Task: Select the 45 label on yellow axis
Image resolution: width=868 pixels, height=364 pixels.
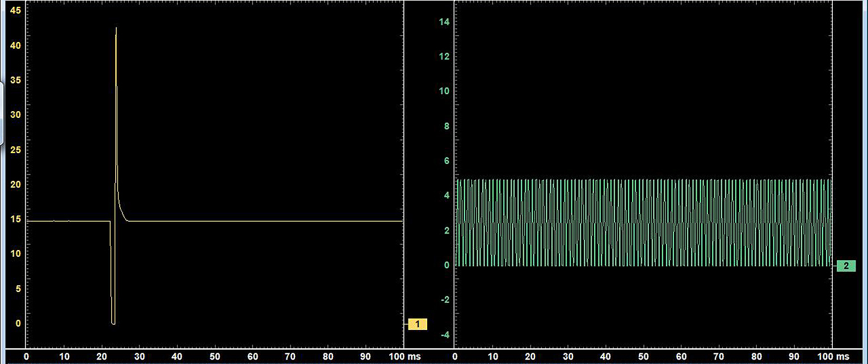Action: point(16,10)
